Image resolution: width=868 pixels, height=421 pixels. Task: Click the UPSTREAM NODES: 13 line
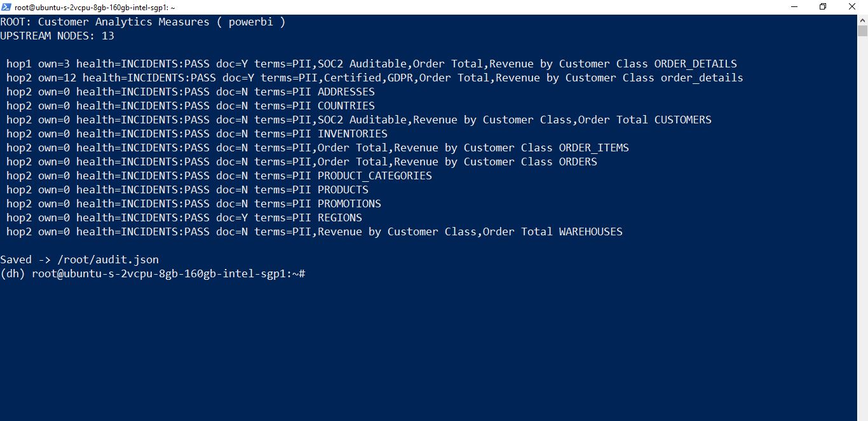click(x=57, y=36)
